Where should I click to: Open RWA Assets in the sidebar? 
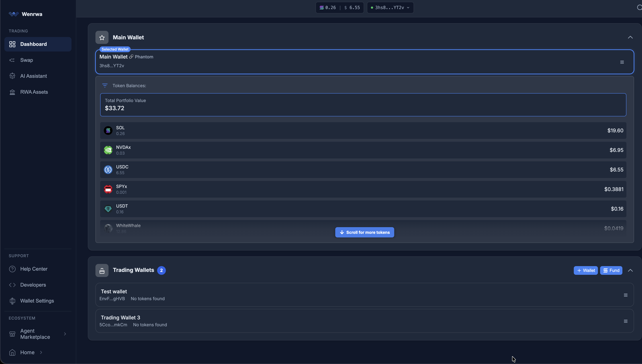(x=38, y=92)
